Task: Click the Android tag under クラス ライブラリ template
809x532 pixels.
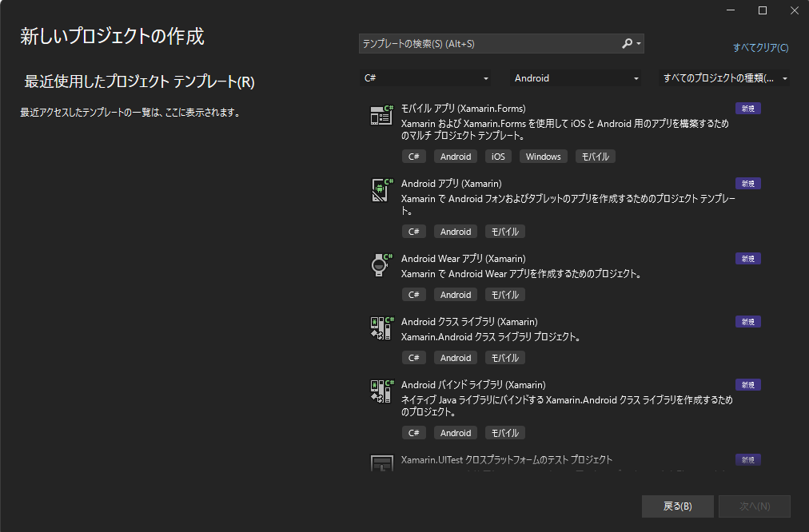Action: (x=456, y=358)
